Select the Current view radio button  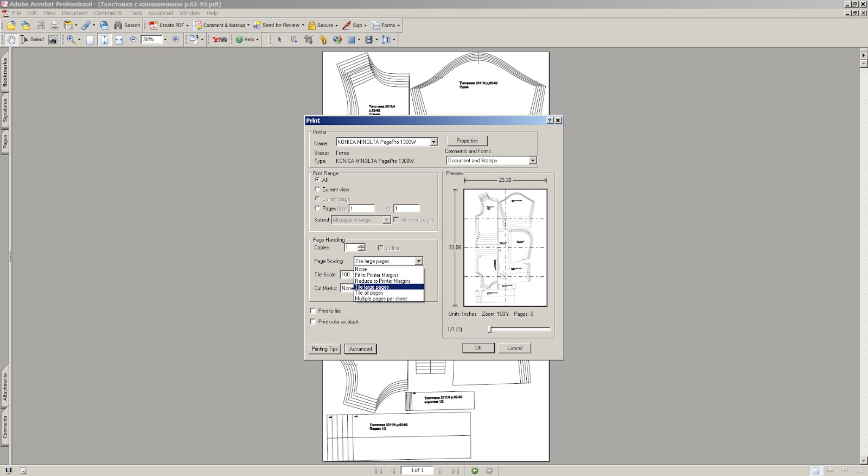(317, 189)
